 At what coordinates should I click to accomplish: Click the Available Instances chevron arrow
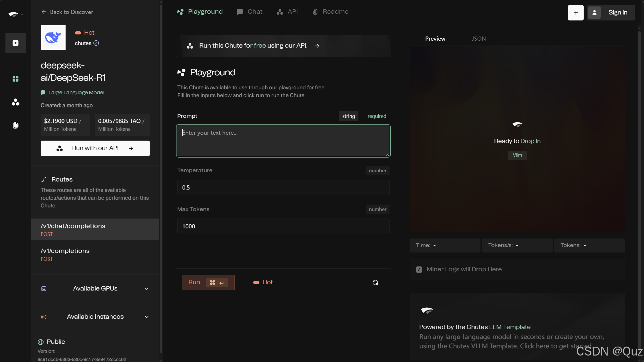[147, 317]
